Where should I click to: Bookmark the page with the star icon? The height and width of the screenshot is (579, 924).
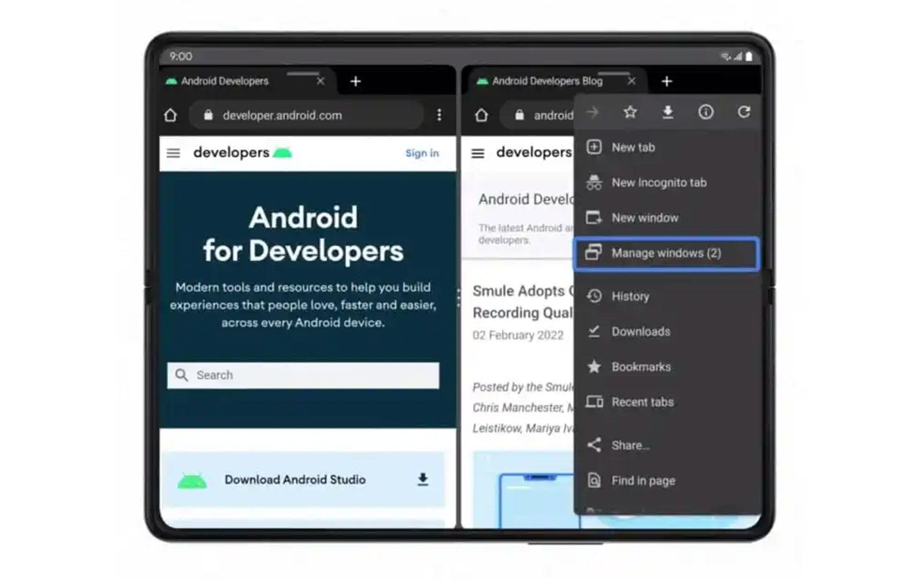[x=630, y=113]
